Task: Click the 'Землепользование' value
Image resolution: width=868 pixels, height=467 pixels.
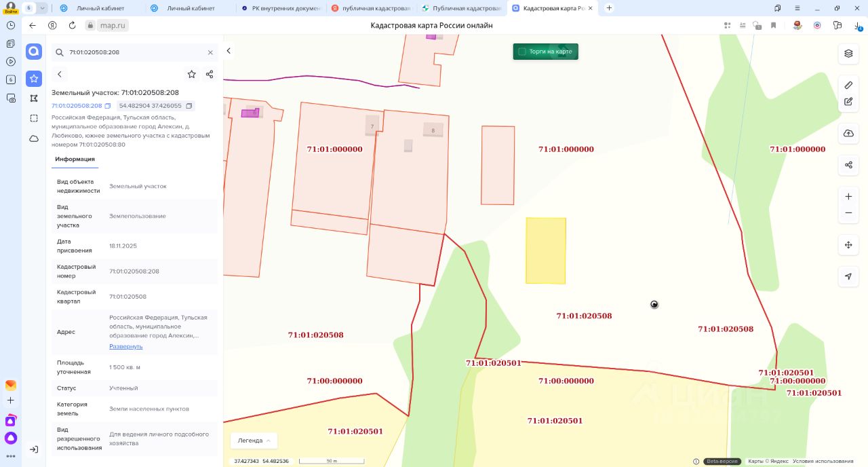Action: (138, 216)
